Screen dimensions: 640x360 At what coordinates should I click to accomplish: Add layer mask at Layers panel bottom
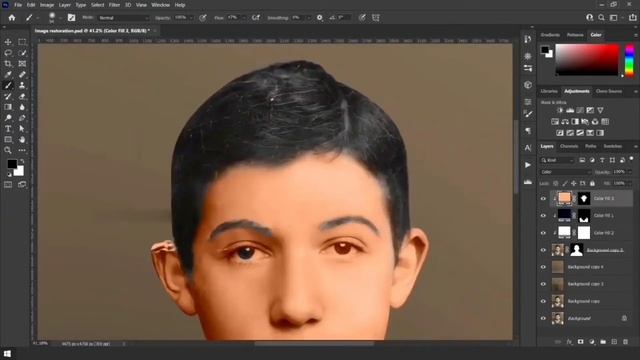[x=580, y=342]
